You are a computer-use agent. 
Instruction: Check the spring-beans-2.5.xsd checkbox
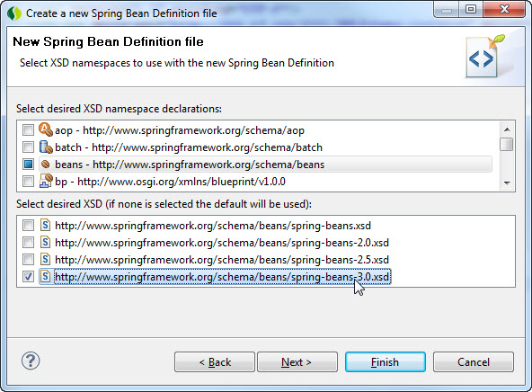(28, 260)
